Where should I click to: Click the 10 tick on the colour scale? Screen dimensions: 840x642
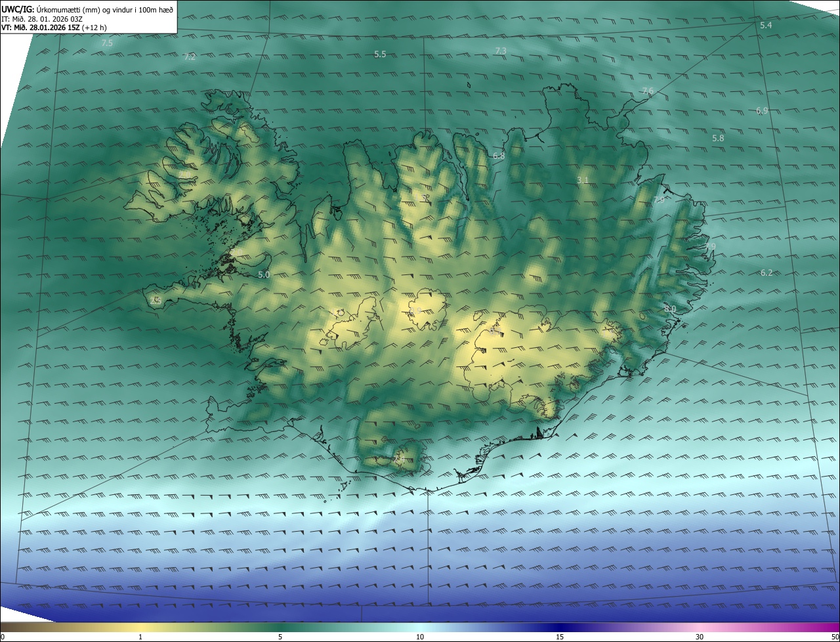coord(420,637)
